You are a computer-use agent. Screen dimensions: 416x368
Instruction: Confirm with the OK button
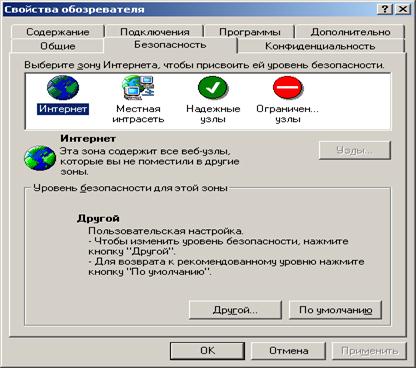point(207,351)
